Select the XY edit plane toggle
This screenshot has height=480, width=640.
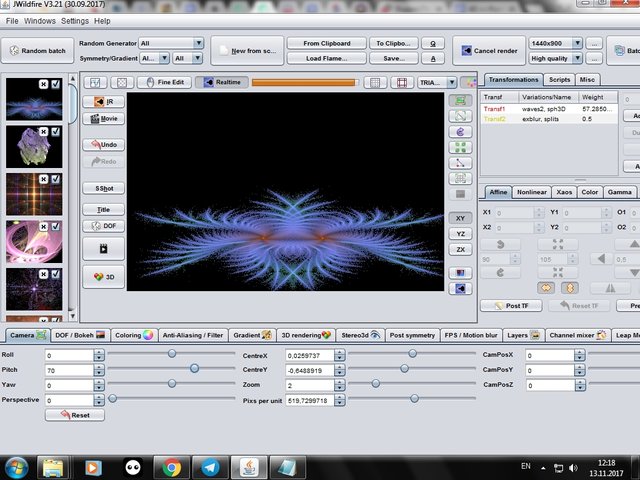coord(459,217)
